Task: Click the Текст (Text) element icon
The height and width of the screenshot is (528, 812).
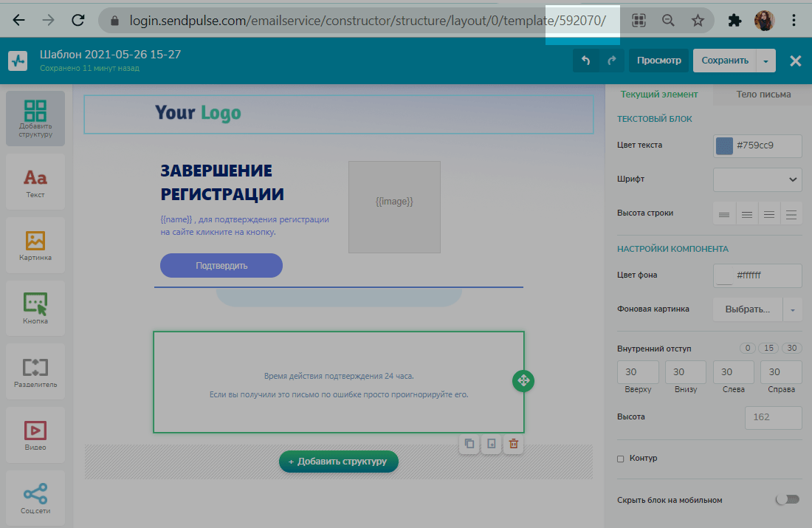Action: click(x=35, y=181)
